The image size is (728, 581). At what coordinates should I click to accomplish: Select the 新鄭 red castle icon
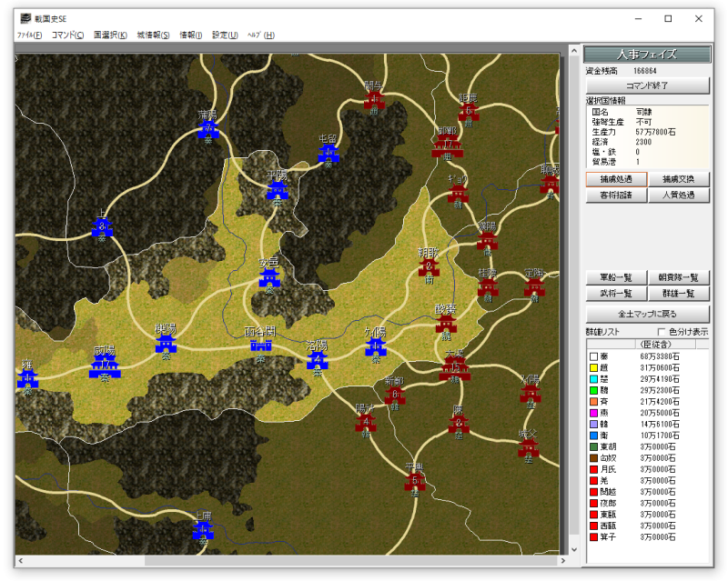395,395
